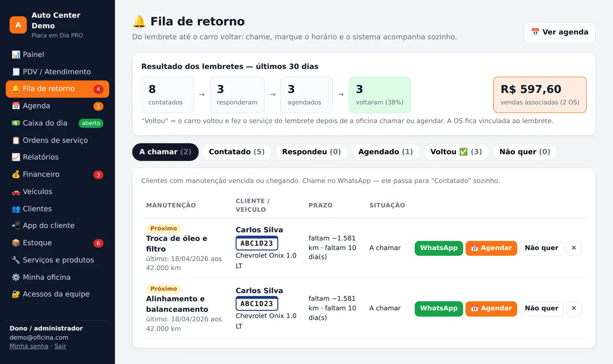
Task: Open Acessos da equipe
Action: (57, 294)
